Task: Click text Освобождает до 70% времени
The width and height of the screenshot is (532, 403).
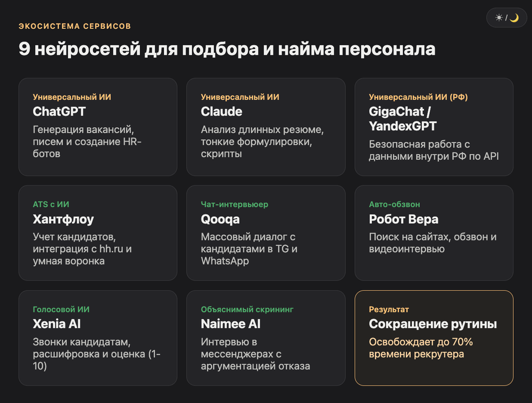Action: (421, 348)
